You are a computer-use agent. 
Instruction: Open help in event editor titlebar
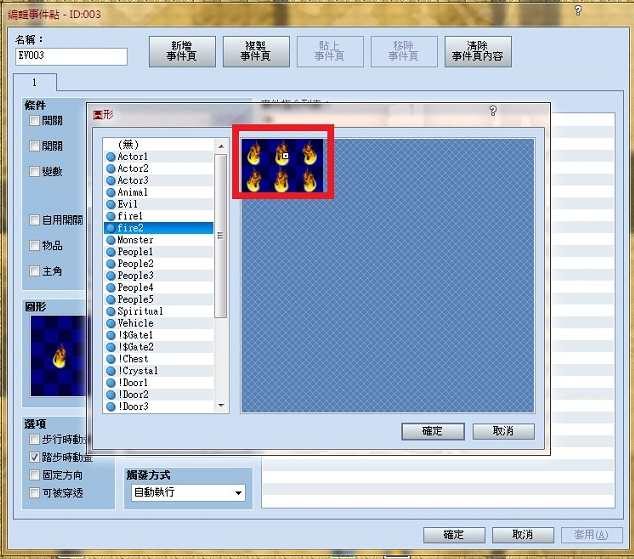(578, 11)
